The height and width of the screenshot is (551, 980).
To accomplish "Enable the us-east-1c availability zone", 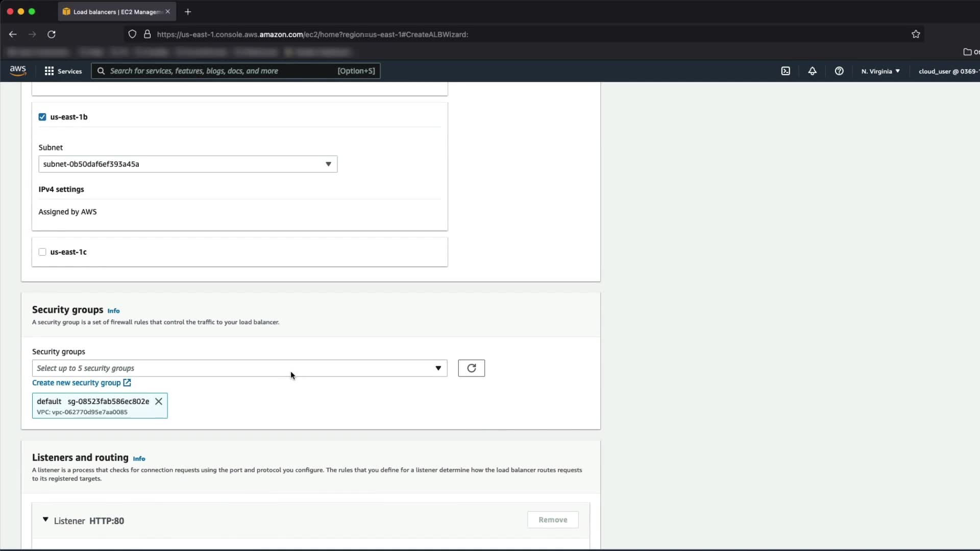I will (x=42, y=252).
